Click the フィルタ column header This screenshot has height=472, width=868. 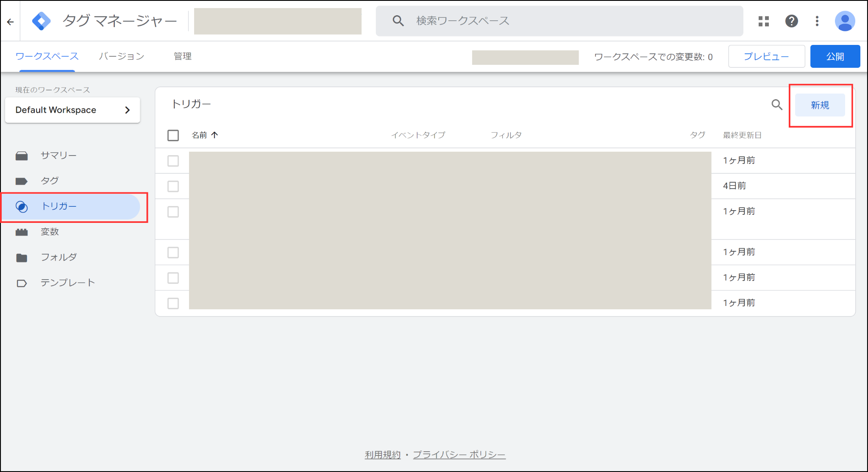pyautogui.click(x=506, y=135)
